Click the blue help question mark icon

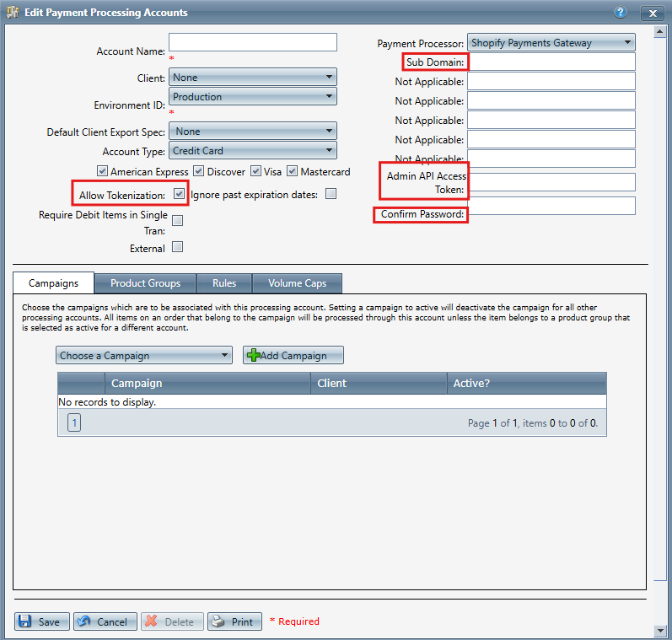(621, 13)
